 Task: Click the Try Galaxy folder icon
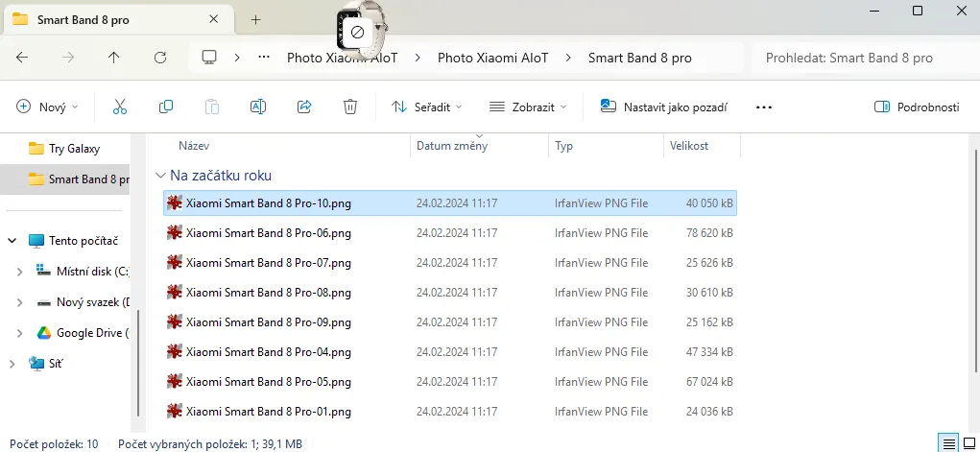pos(36,149)
